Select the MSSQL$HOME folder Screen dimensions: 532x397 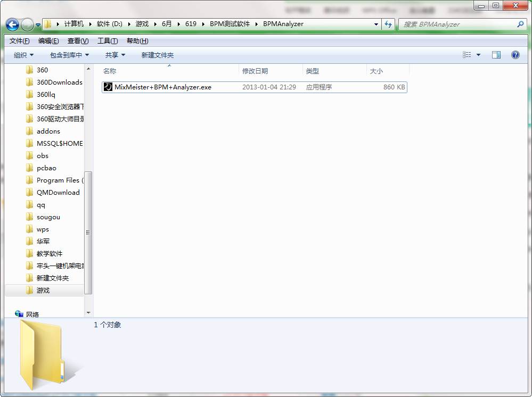(x=60, y=143)
